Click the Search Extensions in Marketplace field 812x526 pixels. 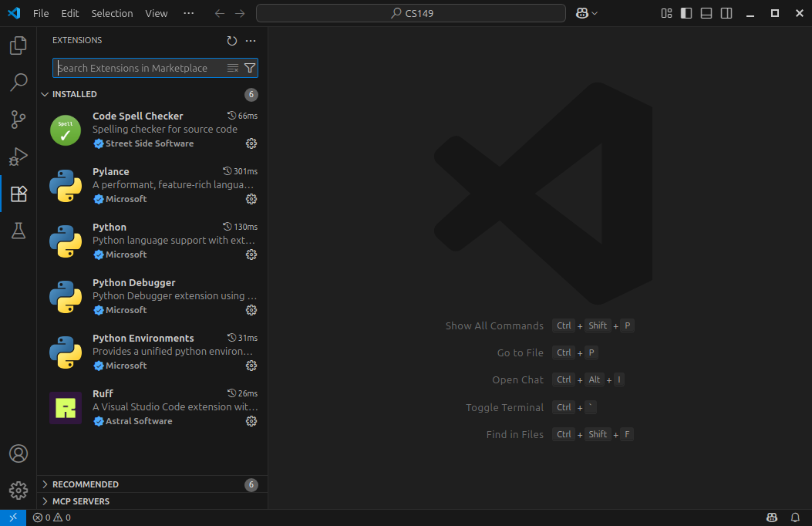click(139, 68)
